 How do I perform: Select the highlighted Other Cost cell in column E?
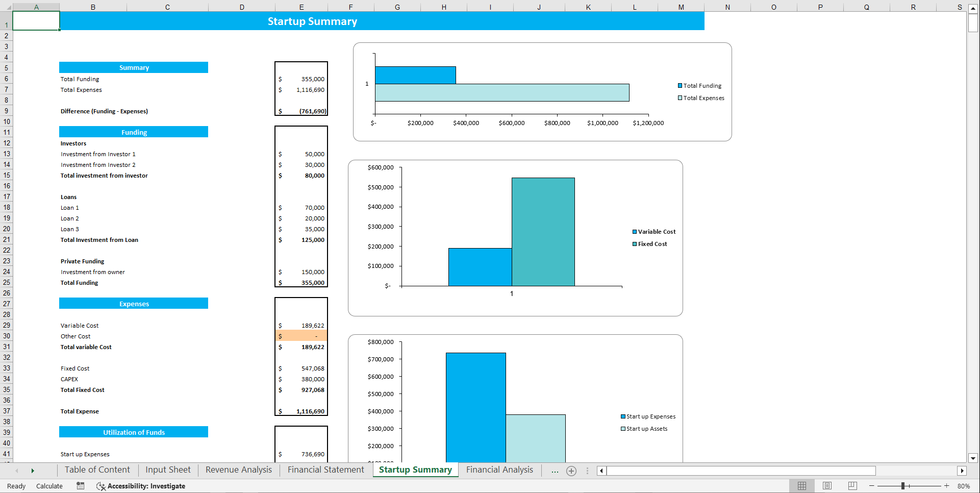pyautogui.click(x=301, y=336)
